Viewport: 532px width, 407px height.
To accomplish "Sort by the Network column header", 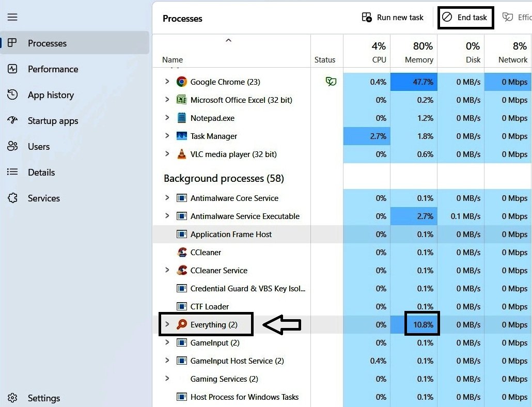I will [x=508, y=51].
